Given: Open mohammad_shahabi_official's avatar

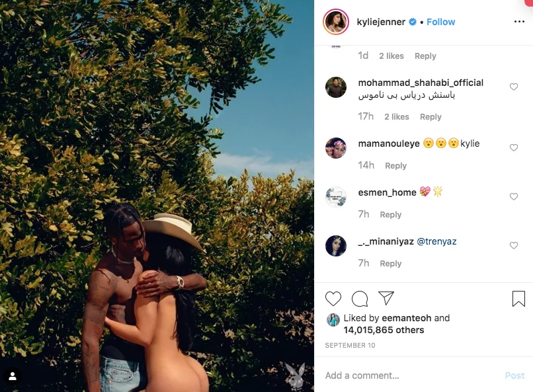Looking at the screenshot, I should coord(336,87).
